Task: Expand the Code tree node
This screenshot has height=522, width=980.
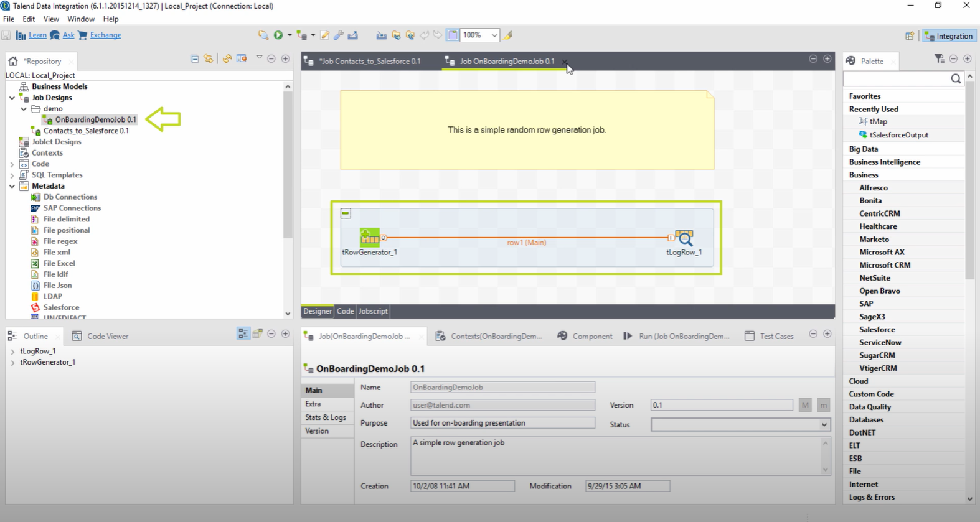Action: [x=12, y=164]
